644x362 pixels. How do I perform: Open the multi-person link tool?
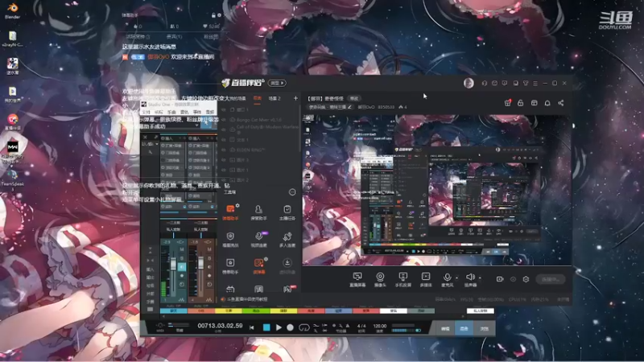point(287,239)
